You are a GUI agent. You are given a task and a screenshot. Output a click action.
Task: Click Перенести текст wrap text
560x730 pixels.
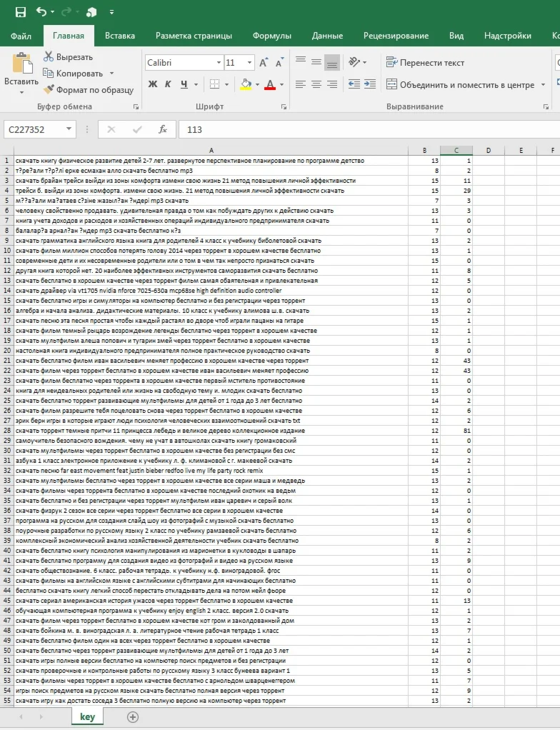tap(425, 62)
